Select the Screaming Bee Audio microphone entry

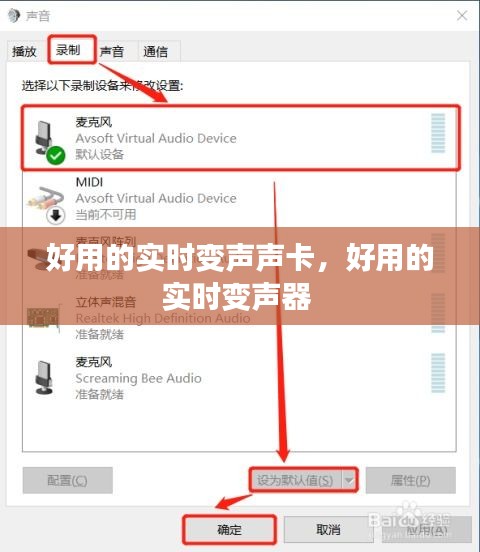point(239,377)
